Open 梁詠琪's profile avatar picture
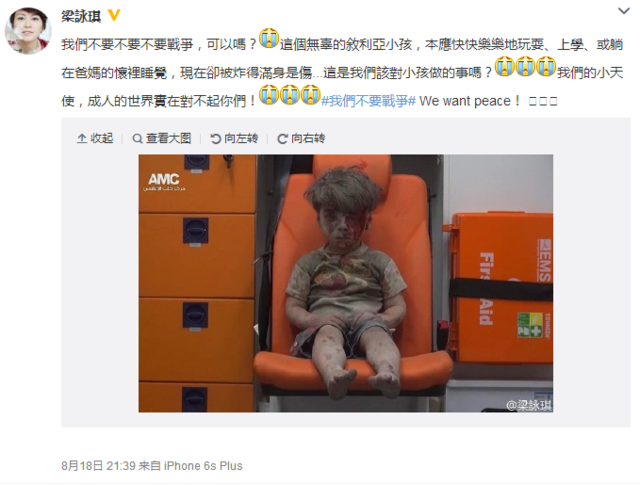This screenshot has height=485, width=640. pos(28,31)
